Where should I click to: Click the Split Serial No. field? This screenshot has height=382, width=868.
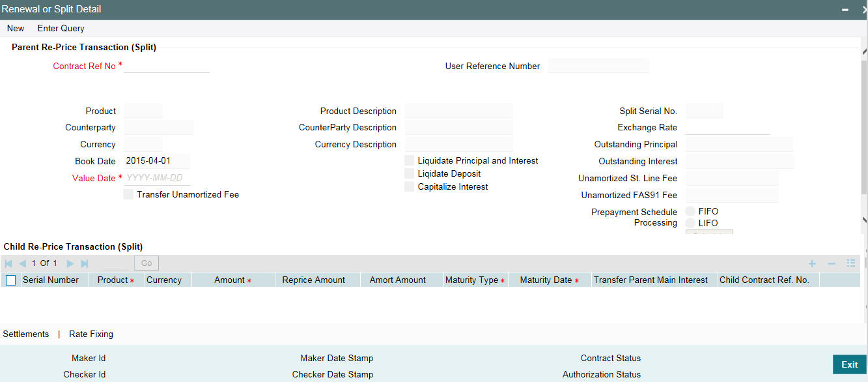pyautogui.click(x=705, y=111)
